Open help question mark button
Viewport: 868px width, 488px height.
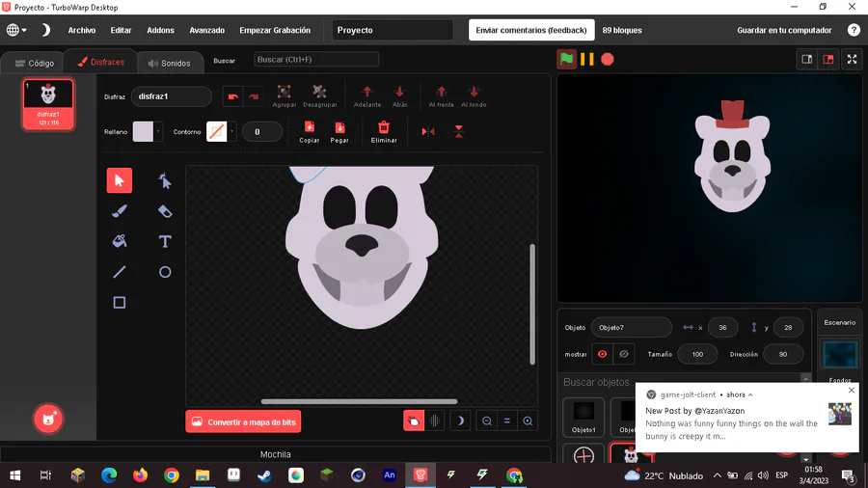854,31
